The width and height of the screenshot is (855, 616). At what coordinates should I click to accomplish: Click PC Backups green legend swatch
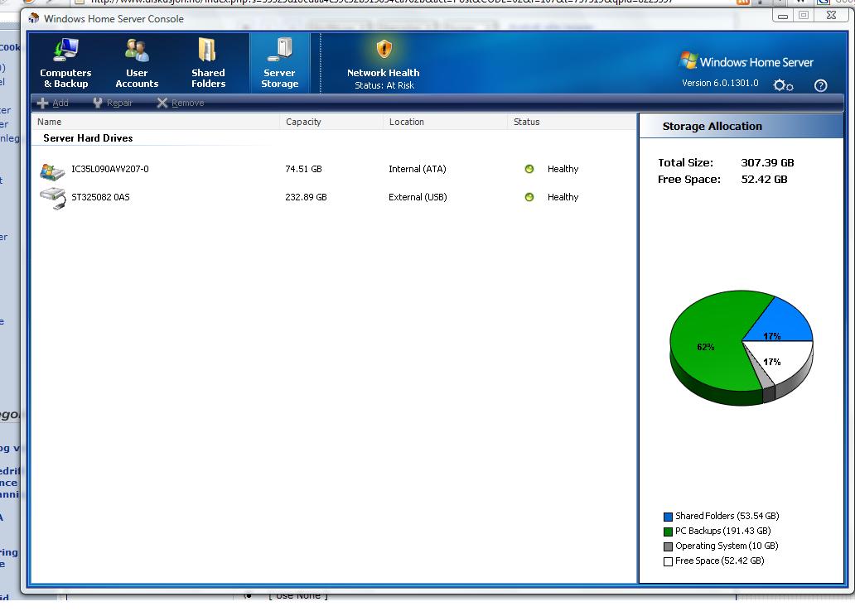(668, 532)
